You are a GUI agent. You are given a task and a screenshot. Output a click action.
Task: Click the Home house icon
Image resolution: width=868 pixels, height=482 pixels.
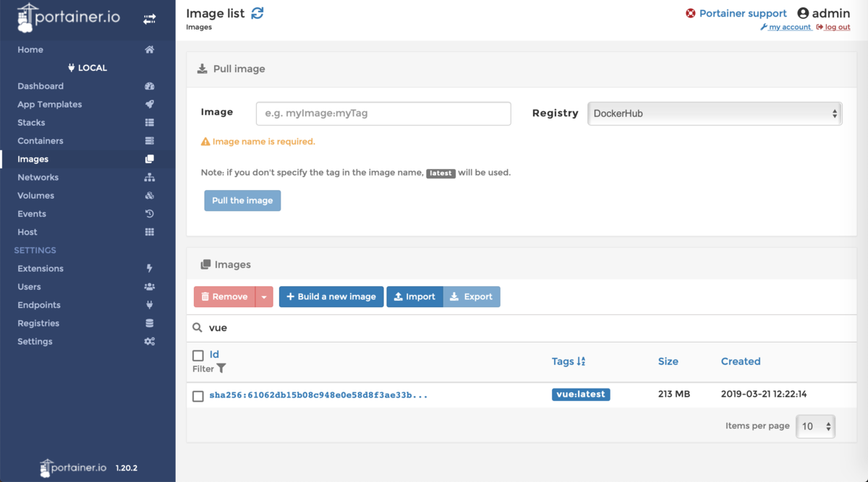149,50
